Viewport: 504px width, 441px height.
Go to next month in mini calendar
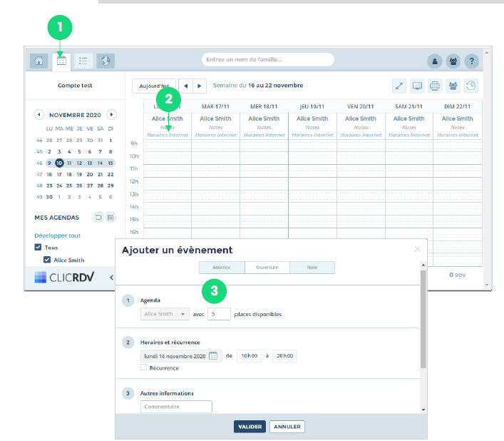110,114
